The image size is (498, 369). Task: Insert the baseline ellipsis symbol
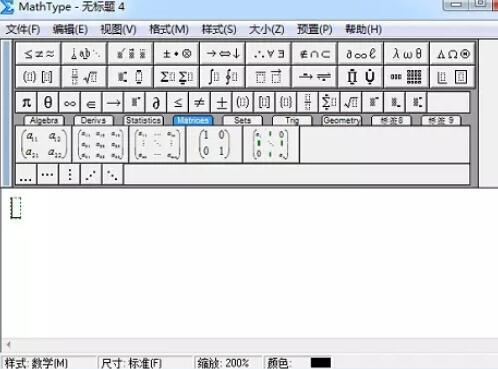tap(26, 174)
